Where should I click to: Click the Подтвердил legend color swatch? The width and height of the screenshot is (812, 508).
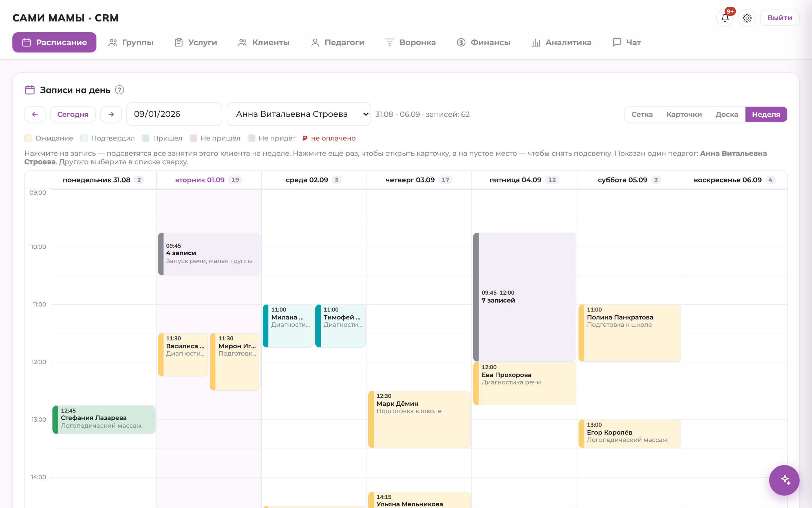pos(84,138)
